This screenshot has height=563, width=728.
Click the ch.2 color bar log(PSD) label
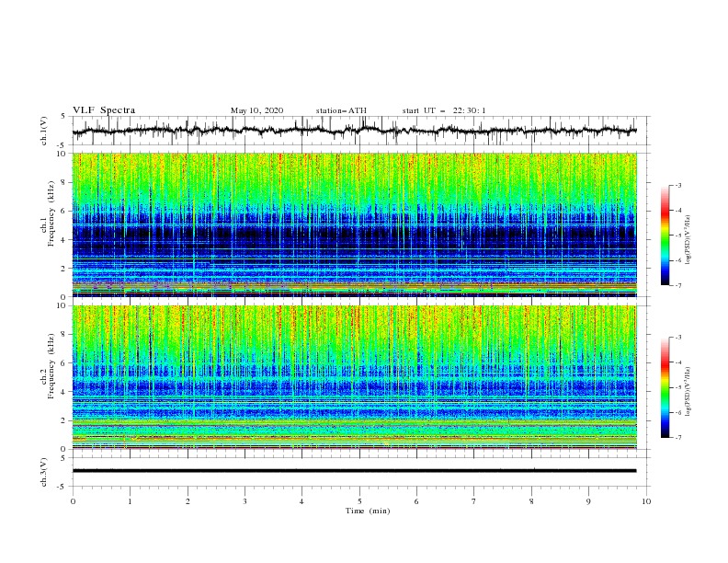tap(688, 391)
